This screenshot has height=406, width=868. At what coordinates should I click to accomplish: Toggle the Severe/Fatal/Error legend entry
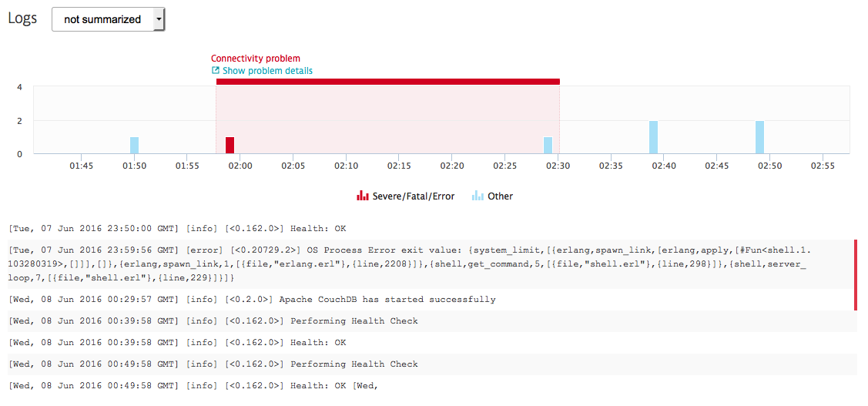(x=407, y=196)
